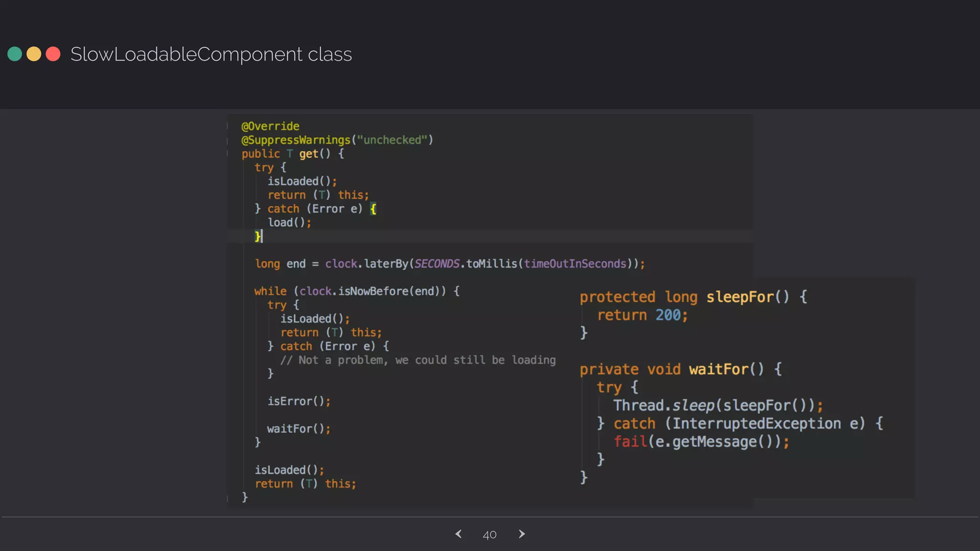980x551 pixels.
Task: Click the public T get() declaration
Action: click(x=292, y=154)
